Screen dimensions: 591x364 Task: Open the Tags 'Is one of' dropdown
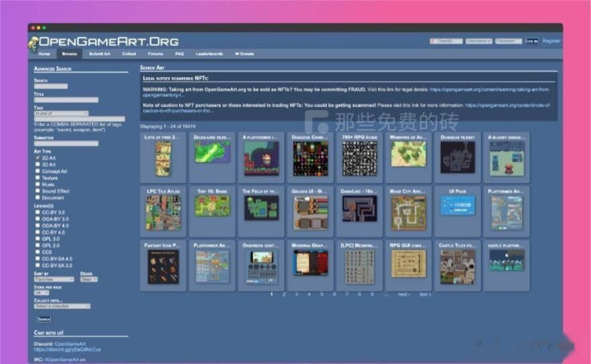click(x=62, y=113)
